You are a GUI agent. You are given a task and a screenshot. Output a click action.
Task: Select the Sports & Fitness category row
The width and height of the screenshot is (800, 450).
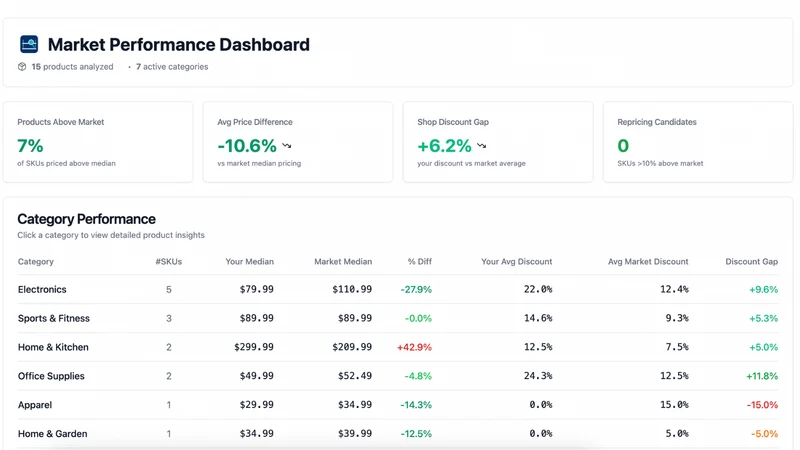click(x=398, y=318)
